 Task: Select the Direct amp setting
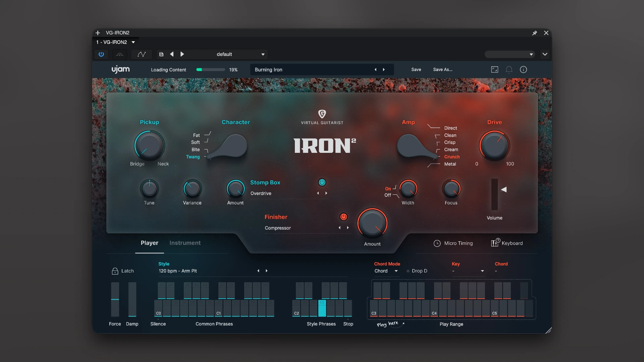pyautogui.click(x=450, y=128)
